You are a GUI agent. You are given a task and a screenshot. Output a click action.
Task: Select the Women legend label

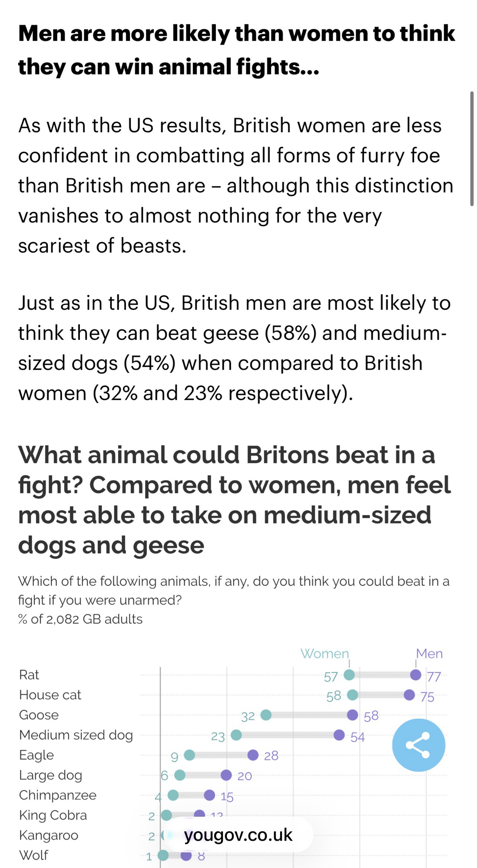pyautogui.click(x=325, y=654)
